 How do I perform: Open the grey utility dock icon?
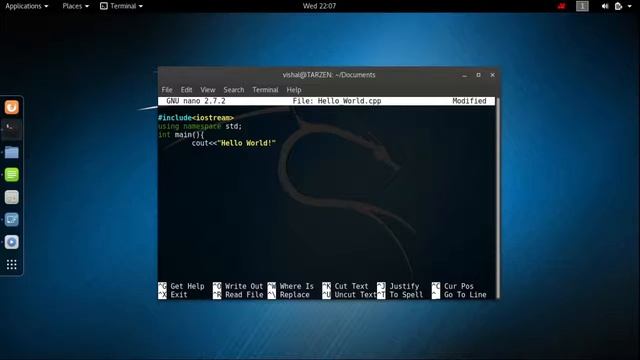click(11, 197)
